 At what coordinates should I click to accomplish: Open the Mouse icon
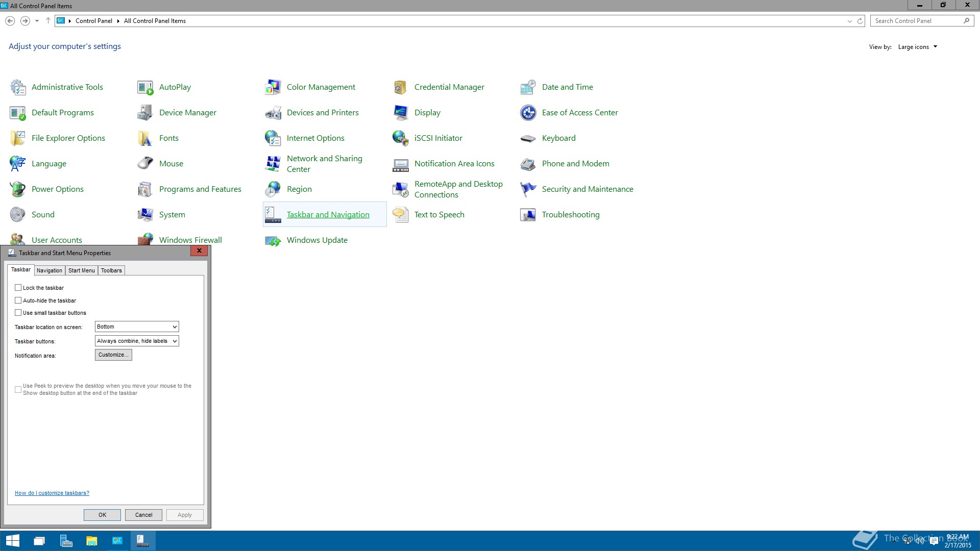pos(145,164)
